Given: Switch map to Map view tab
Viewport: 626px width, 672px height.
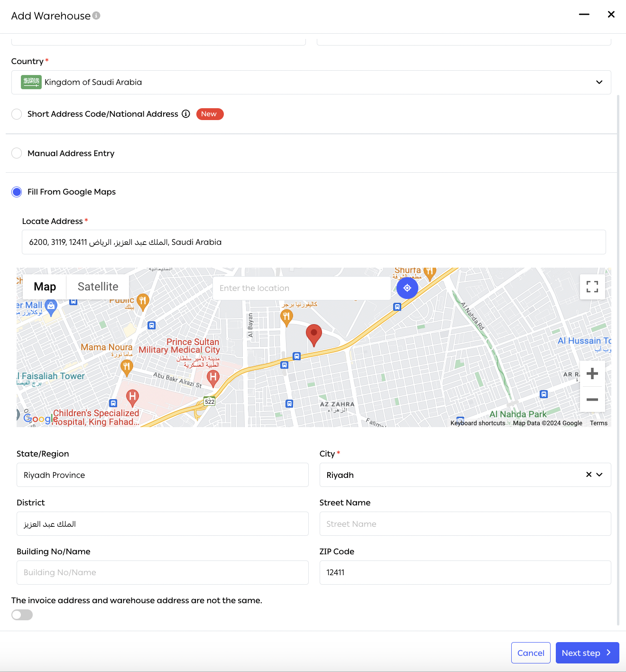Looking at the screenshot, I should 45,287.
